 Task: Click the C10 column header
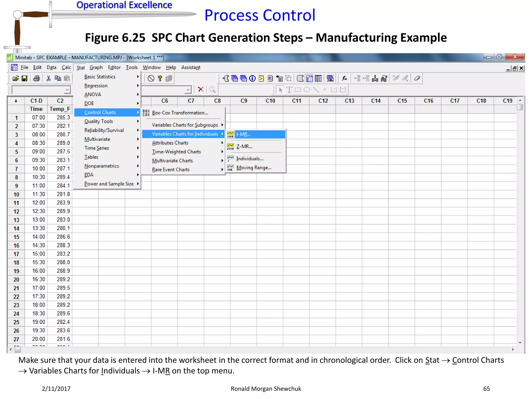click(270, 101)
